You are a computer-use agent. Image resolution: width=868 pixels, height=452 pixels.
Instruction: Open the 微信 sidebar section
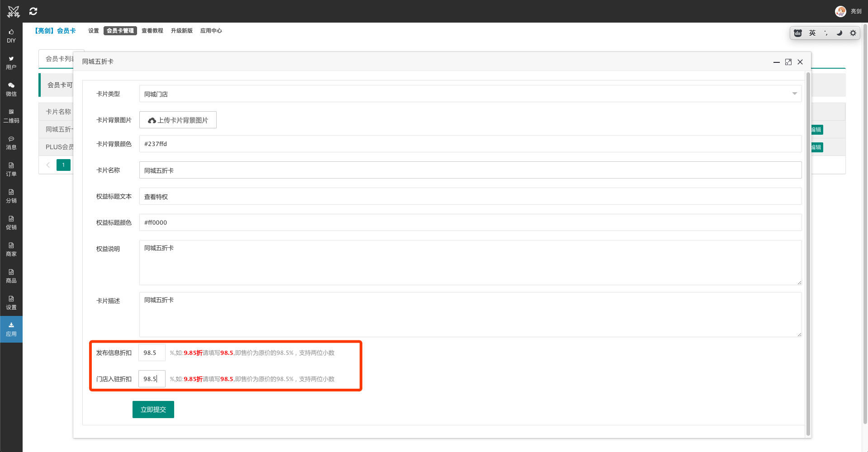point(11,89)
